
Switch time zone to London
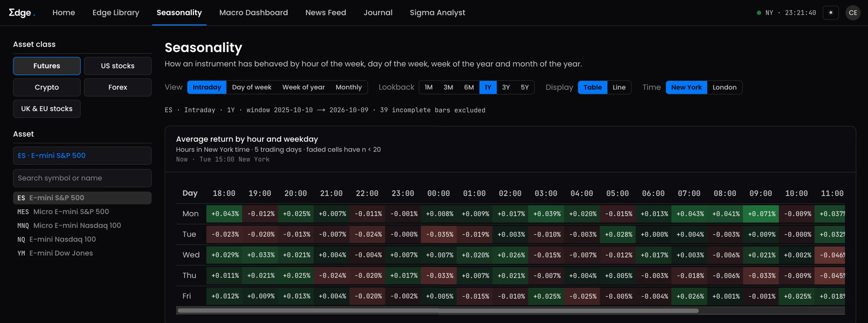724,87
